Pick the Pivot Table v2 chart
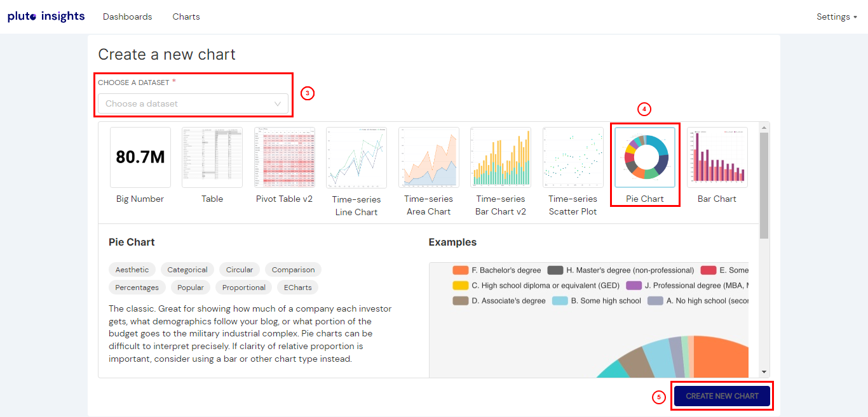This screenshot has height=417, width=868. (285, 157)
